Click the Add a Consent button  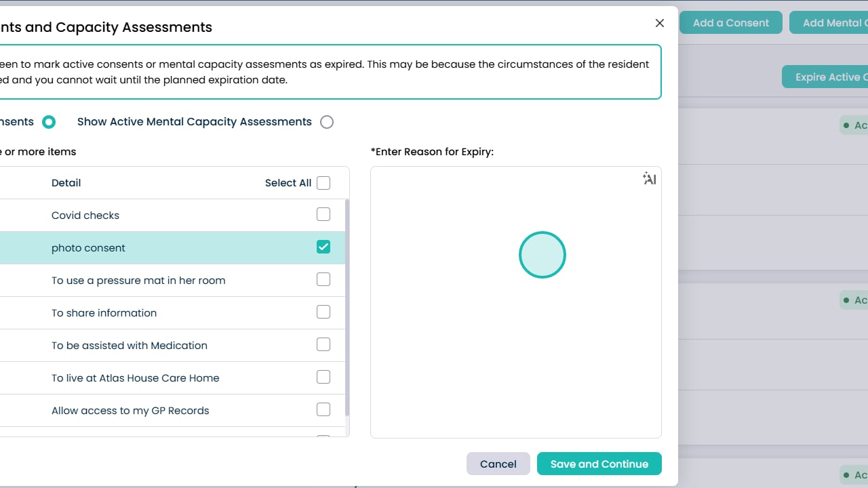(730, 23)
